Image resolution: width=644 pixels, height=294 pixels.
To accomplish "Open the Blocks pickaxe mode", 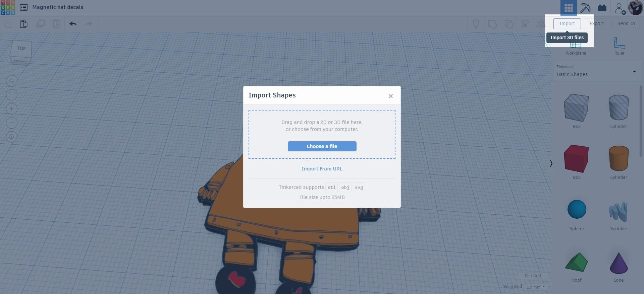I will tap(585, 8).
